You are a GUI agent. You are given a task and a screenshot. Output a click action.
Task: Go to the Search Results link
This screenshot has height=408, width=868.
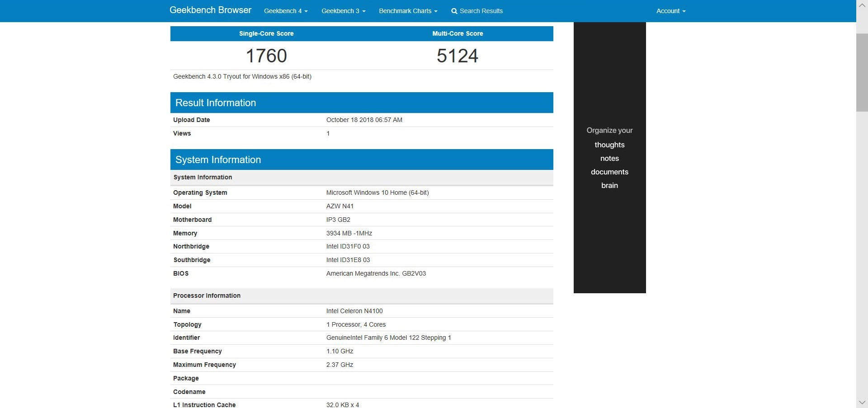pos(481,11)
